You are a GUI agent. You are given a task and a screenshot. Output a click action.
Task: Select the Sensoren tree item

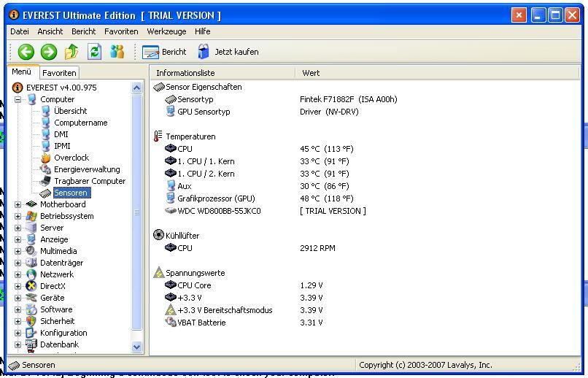pos(71,193)
